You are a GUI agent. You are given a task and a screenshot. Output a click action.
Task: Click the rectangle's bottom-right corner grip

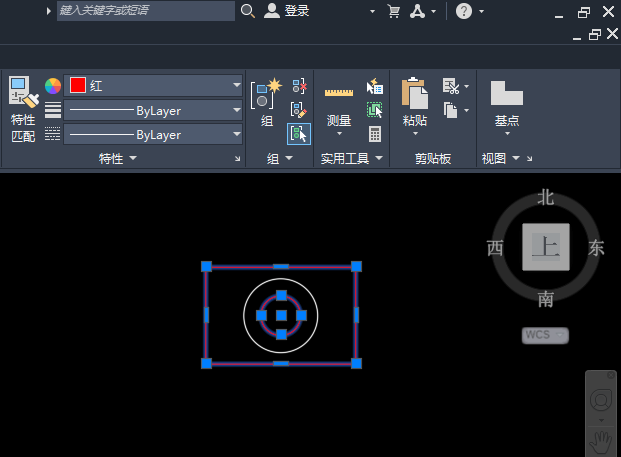coord(356,363)
